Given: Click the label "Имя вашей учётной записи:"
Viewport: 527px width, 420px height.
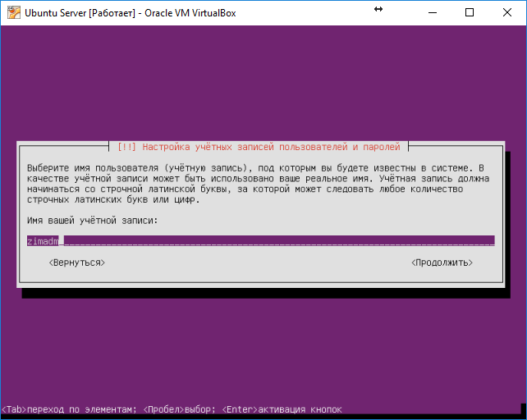Looking at the screenshot, I should click(92, 221).
